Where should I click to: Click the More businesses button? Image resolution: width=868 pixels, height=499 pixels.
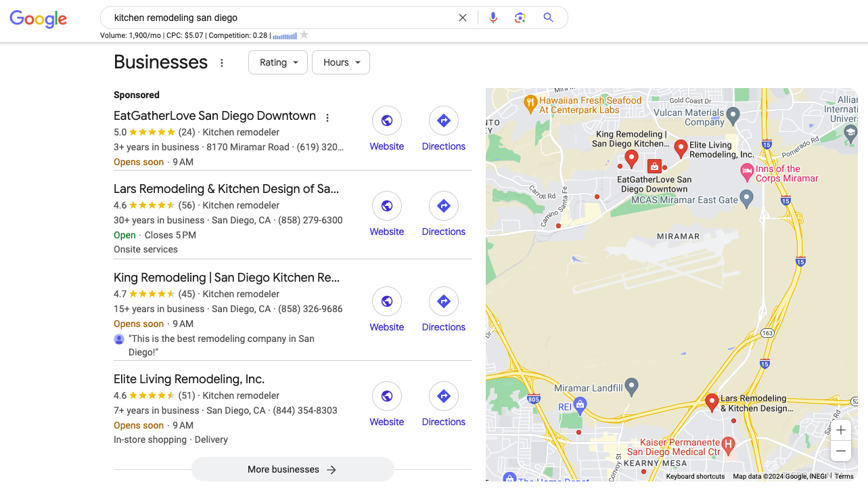pyautogui.click(x=293, y=469)
